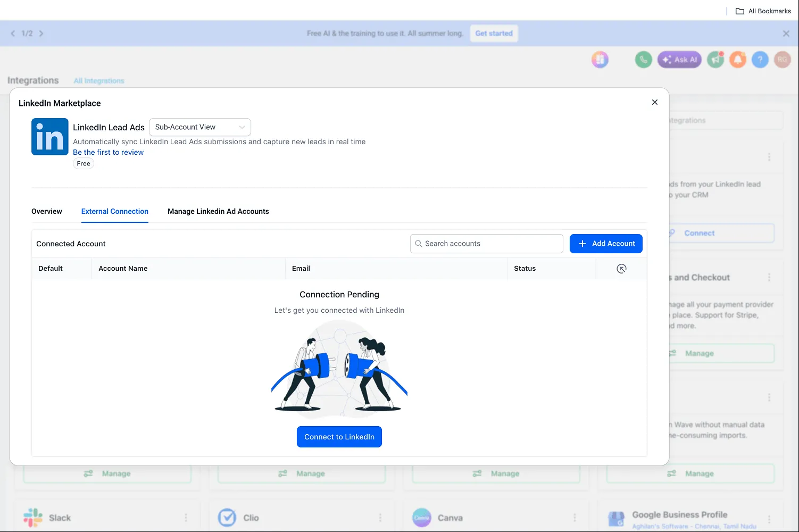Go to next banner announcement
This screenshot has width=799, height=532.
tap(41, 33)
